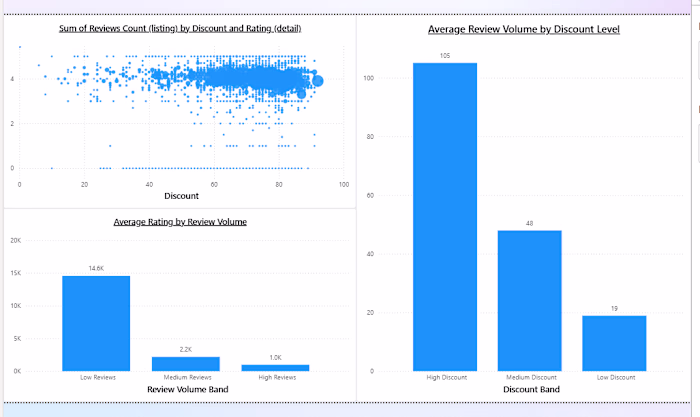The width and height of the screenshot is (700, 417).
Task: Click the 20K y-axis label
Action: pos(16,240)
